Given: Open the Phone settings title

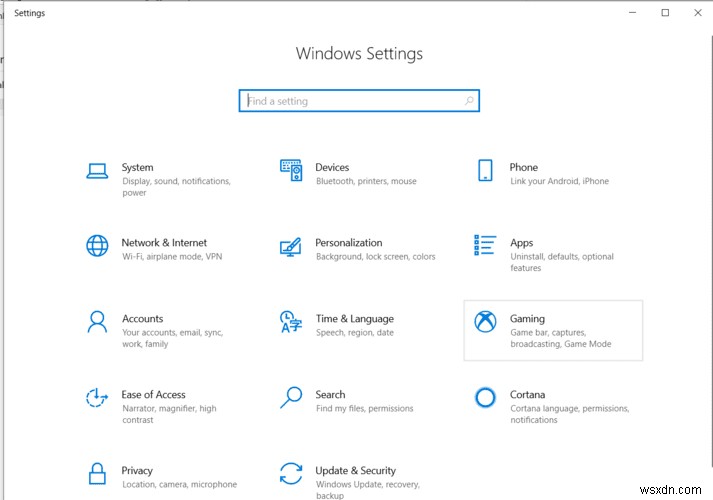Looking at the screenshot, I should pos(524,167).
